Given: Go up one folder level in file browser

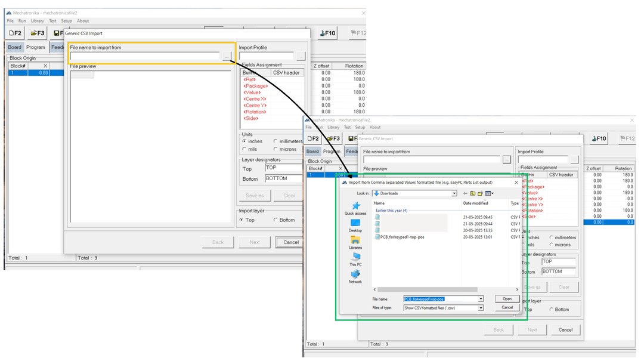Looking at the screenshot, I should coord(473,193).
